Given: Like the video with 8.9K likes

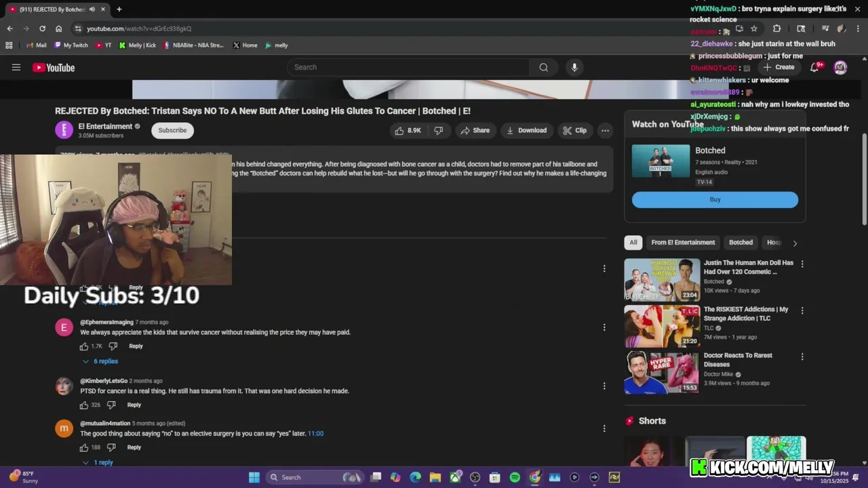Looking at the screenshot, I should tap(408, 130).
